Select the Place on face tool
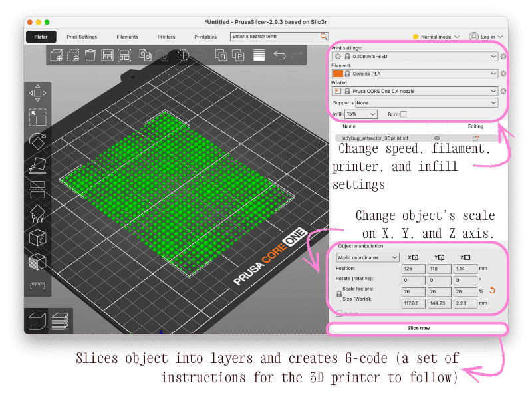This screenshot has width=532, height=399. pyautogui.click(x=38, y=166)
